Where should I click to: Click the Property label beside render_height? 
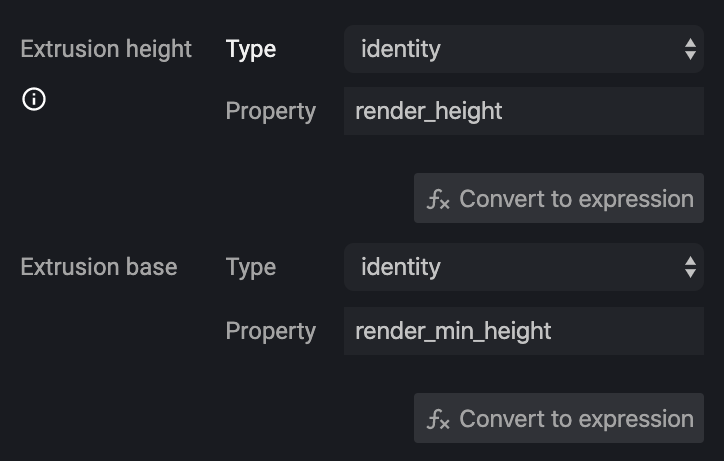point(271,111)
